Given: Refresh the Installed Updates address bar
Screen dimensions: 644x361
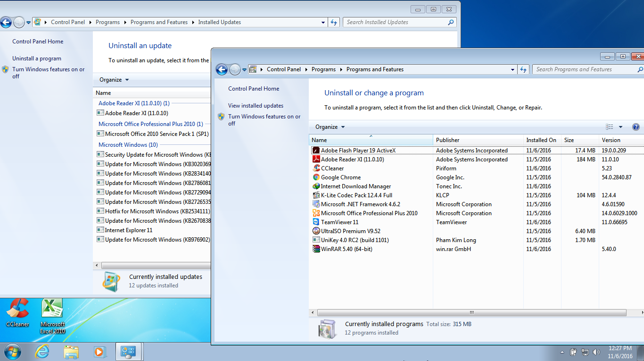Looking at the screenshot, I should [334, 22].
